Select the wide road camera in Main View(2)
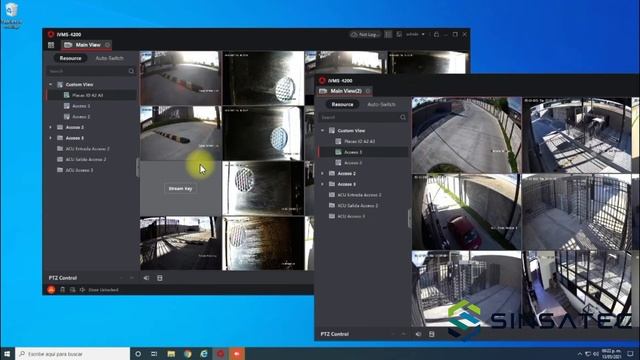Viewport: 640px width, 360px height. point(467,135)
